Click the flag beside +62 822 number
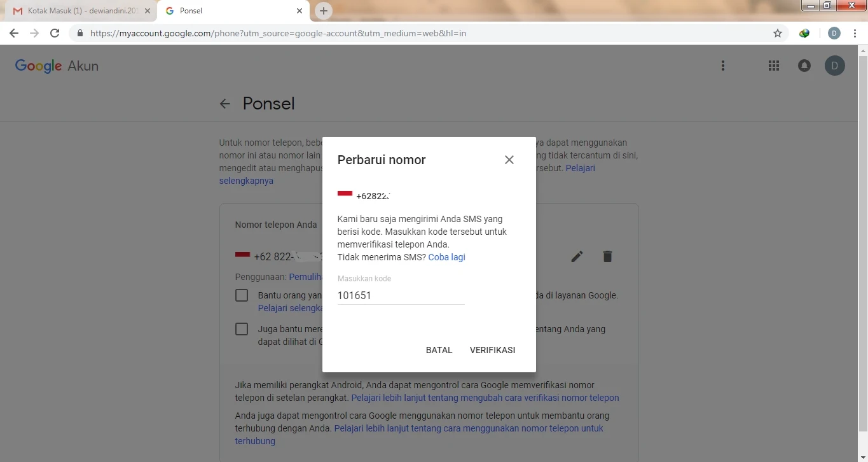Image resolution: width=868 pixels, height=462 pixels. (242, 255)
